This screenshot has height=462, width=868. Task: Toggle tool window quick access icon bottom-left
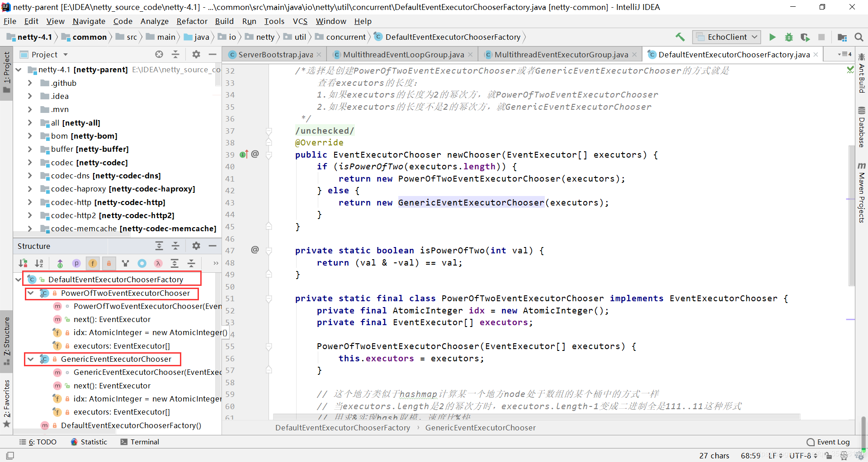pos(10,456)
